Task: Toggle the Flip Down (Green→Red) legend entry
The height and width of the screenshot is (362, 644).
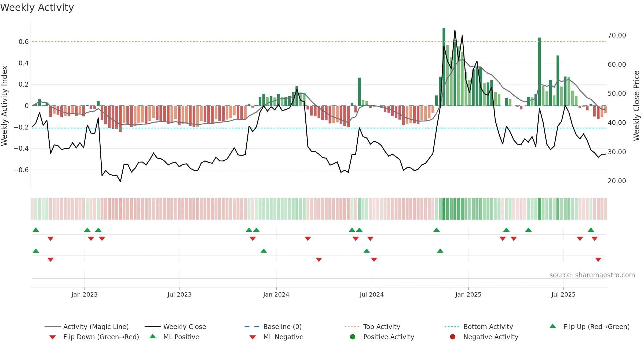Action: 94,337
